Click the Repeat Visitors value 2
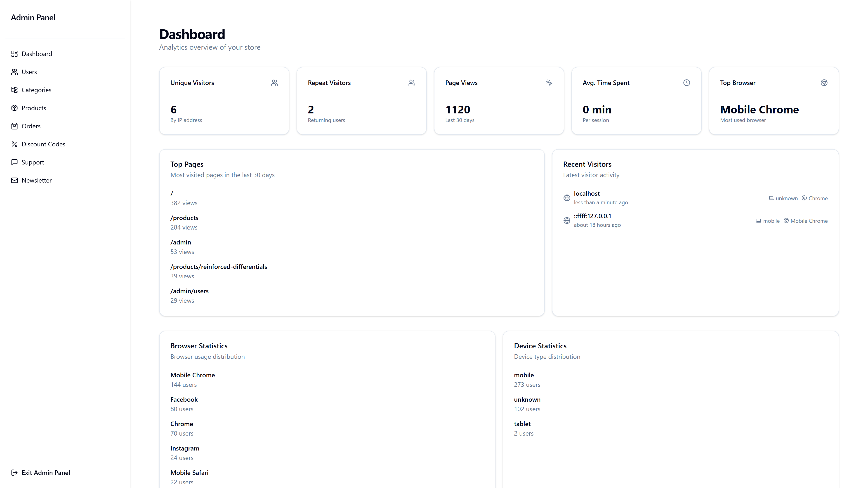 (x=311, y=109)
